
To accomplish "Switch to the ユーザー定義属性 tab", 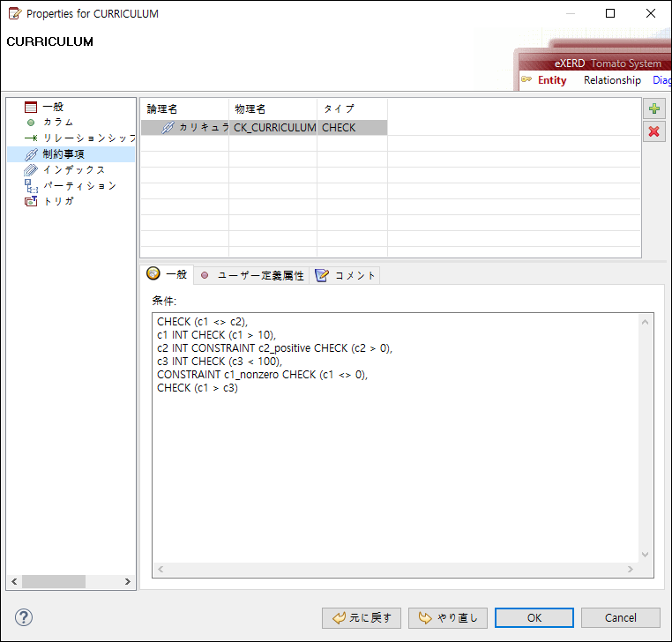I will (x=252, y=275).
